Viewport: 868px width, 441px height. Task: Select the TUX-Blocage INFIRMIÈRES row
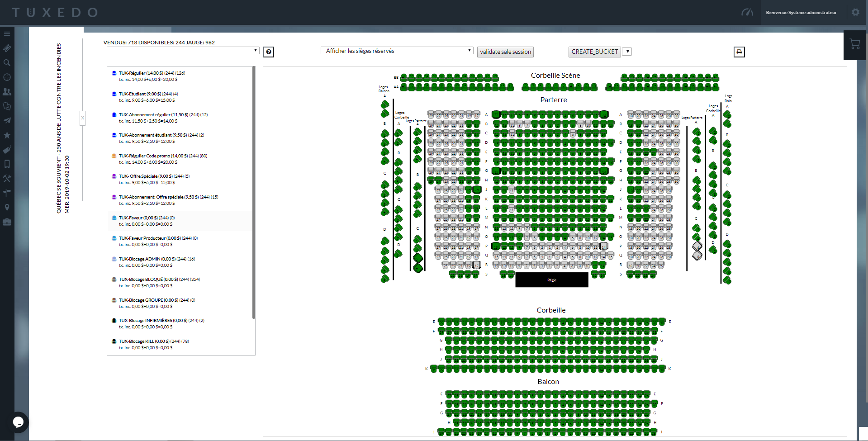[180, 324]
